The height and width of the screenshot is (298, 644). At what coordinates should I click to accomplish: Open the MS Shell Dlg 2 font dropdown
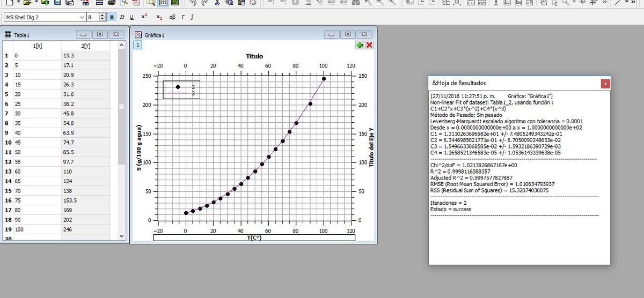tap(82, 17)
